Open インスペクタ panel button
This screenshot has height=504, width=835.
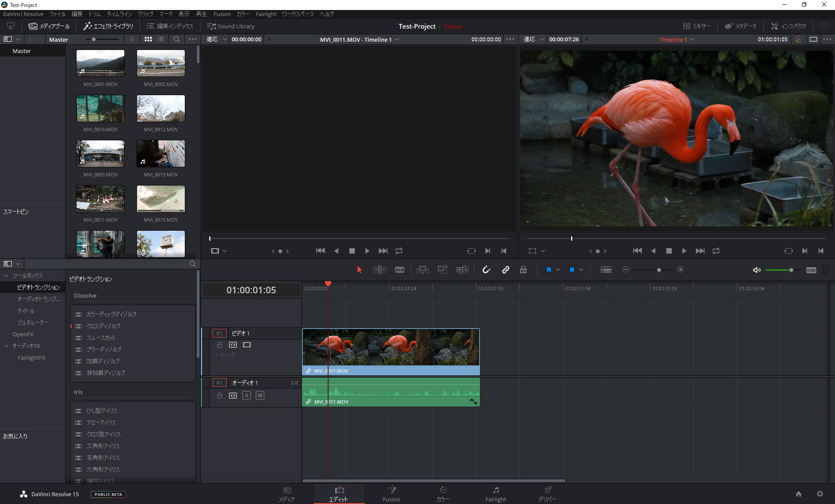(788, 26)
